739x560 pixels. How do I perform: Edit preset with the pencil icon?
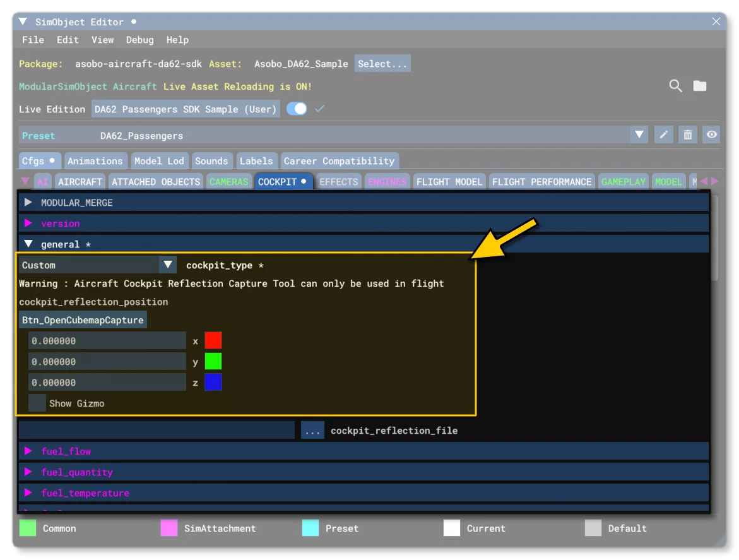click(664, 135)
